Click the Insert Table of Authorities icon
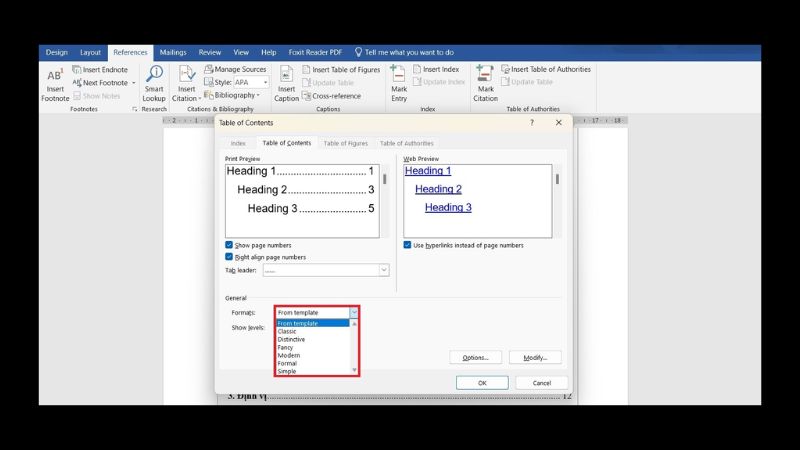 coord(505,69)
